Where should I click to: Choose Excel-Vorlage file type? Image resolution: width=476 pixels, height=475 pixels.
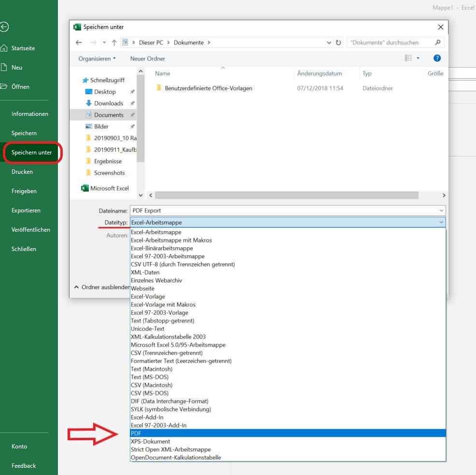click(x=288, y=296)
